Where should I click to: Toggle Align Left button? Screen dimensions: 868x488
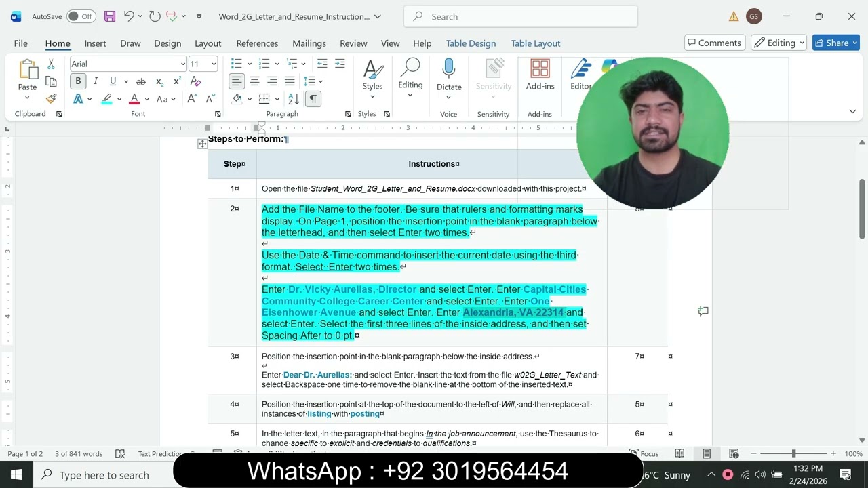[237, 81]
